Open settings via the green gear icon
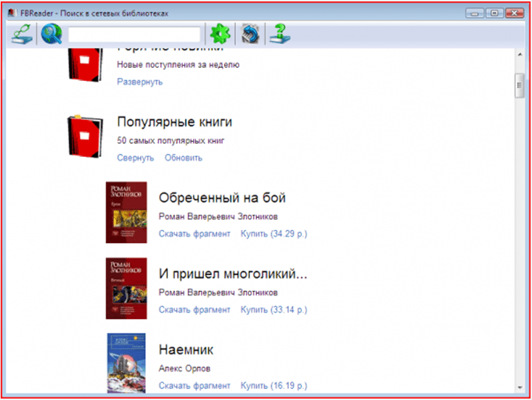Viewport: 532px width, 400px height. pos(220,34)
